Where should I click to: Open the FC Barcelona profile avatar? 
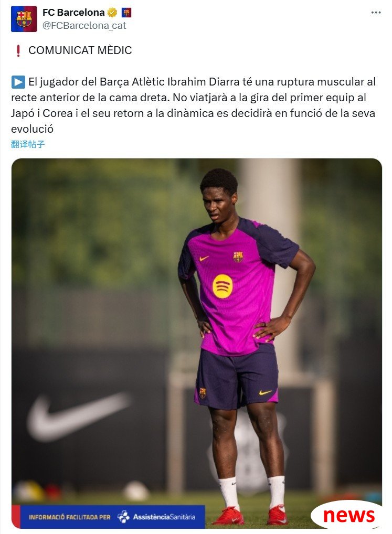click(24, 19)
